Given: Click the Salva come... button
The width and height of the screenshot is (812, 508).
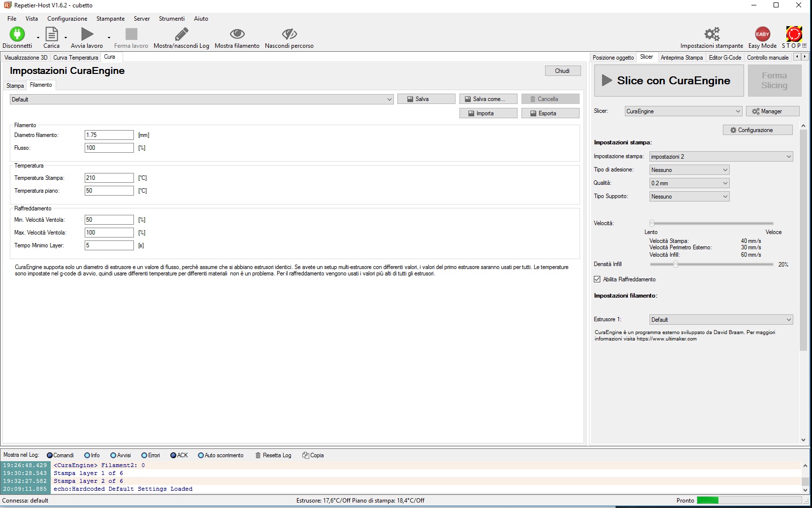Looking at the screenshot, I should click(488, 99).
